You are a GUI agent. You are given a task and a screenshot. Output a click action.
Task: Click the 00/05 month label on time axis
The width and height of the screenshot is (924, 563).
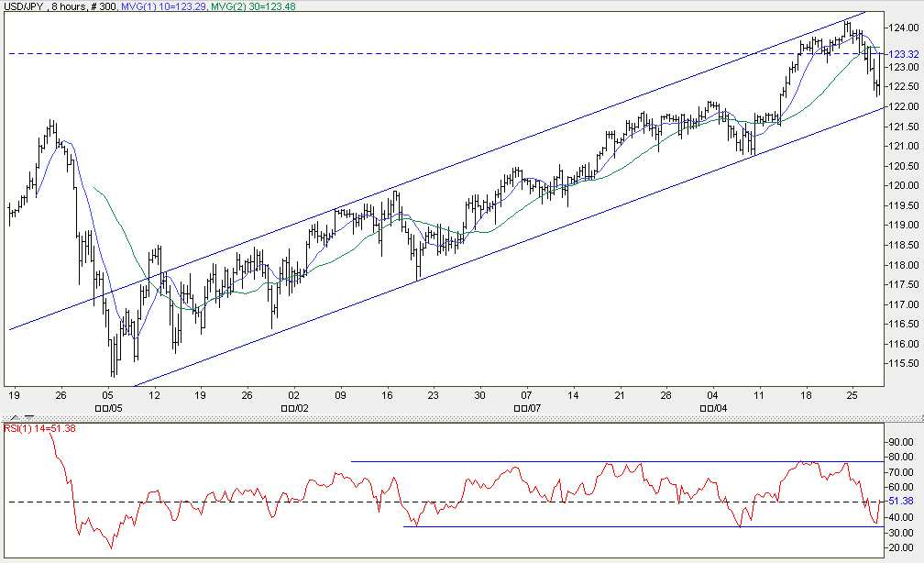pyautogui.click(x=108, y=408)
